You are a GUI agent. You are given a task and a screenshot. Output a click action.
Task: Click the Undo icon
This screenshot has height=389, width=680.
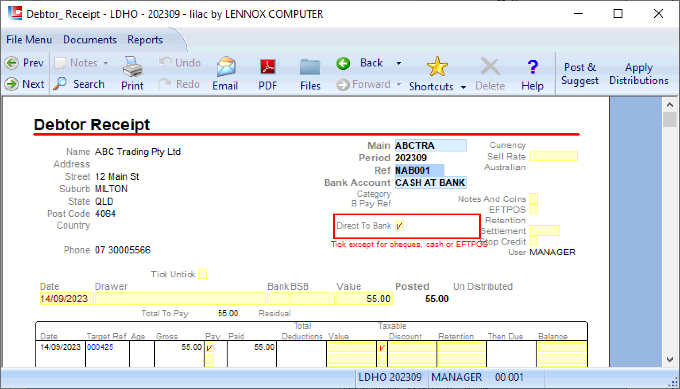[x=165, y=62]
